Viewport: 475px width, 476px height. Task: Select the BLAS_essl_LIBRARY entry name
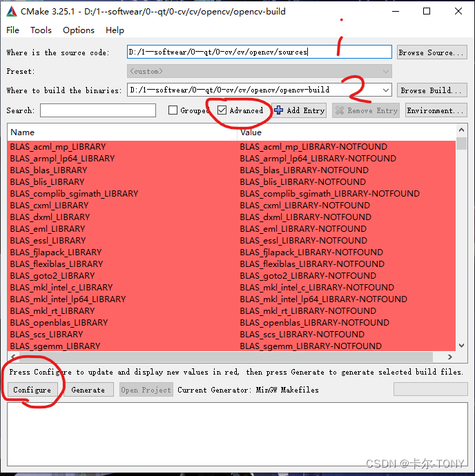click(48, 241)
